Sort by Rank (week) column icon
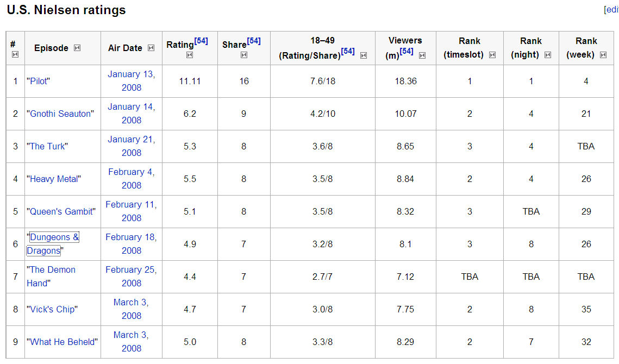 coord(603,55)
